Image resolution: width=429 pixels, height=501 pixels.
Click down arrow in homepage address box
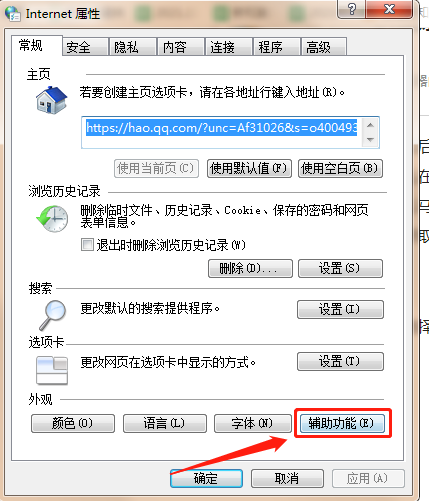pyautogui.click(x=370, y=140)
